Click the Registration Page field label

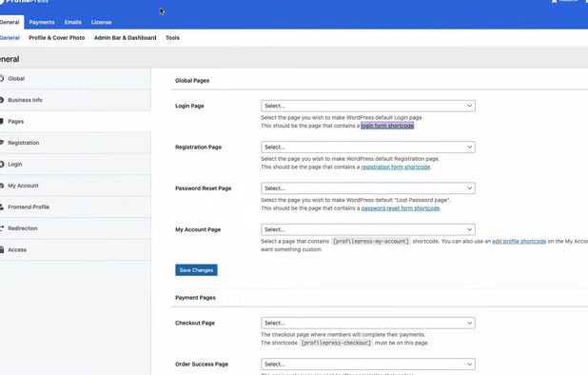pos(198,148)
